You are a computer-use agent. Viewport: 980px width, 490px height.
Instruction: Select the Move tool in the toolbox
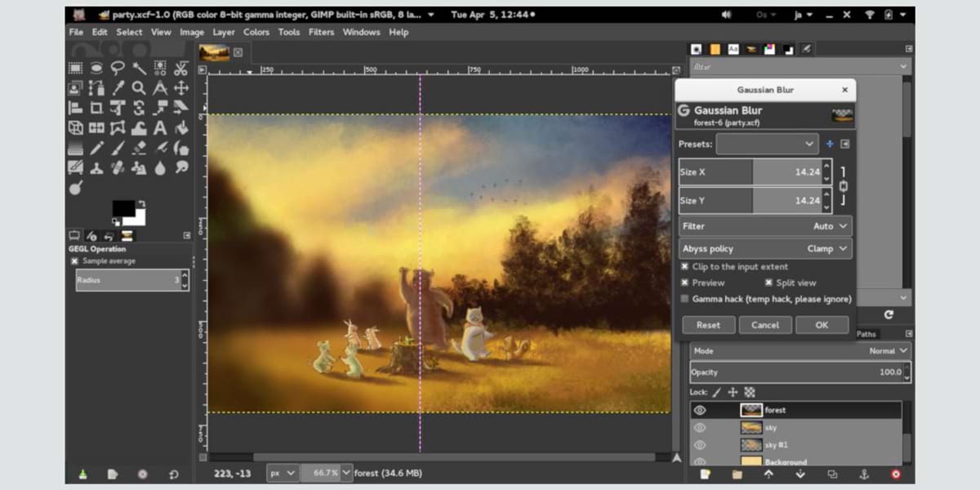tap(181, 88)
